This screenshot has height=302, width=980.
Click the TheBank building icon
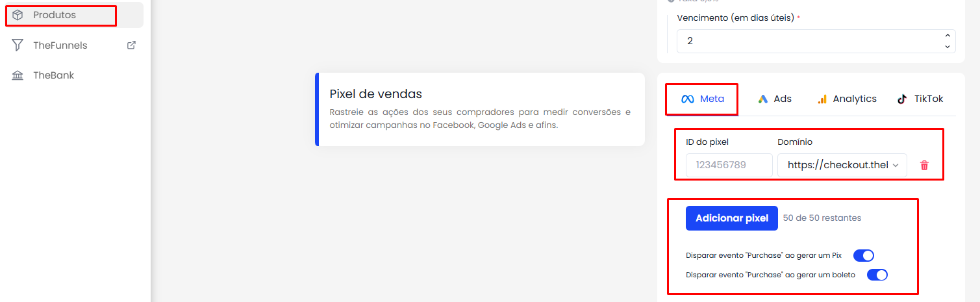point(18,75)
